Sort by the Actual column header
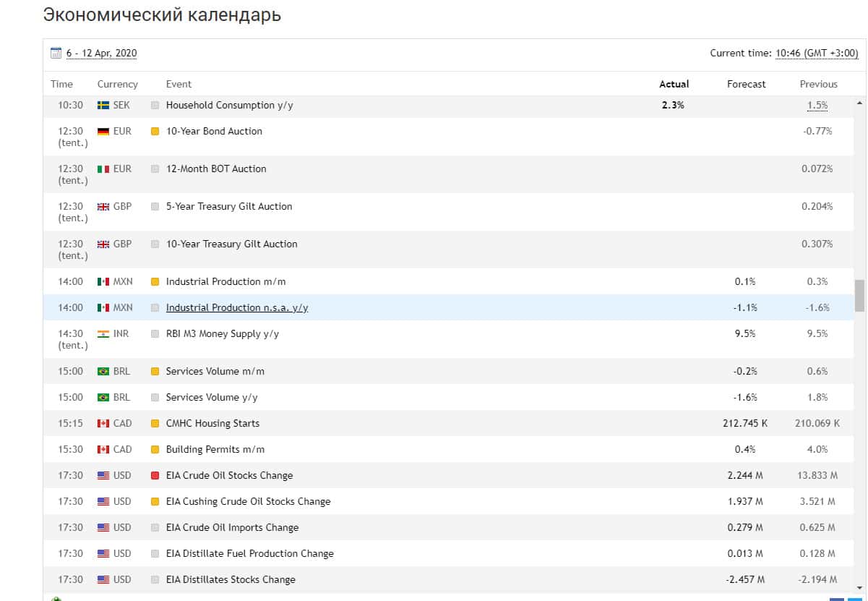 coord(674,84)
